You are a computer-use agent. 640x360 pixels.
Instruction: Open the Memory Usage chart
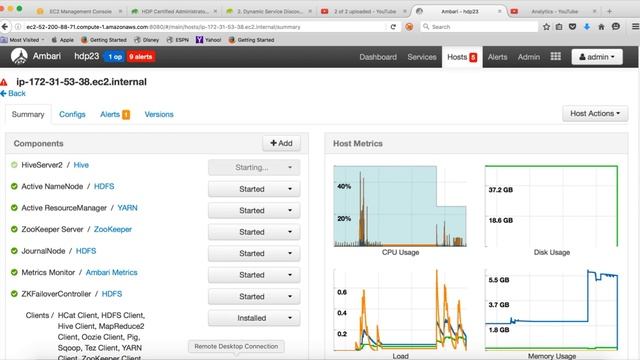(x=551, y=310)
